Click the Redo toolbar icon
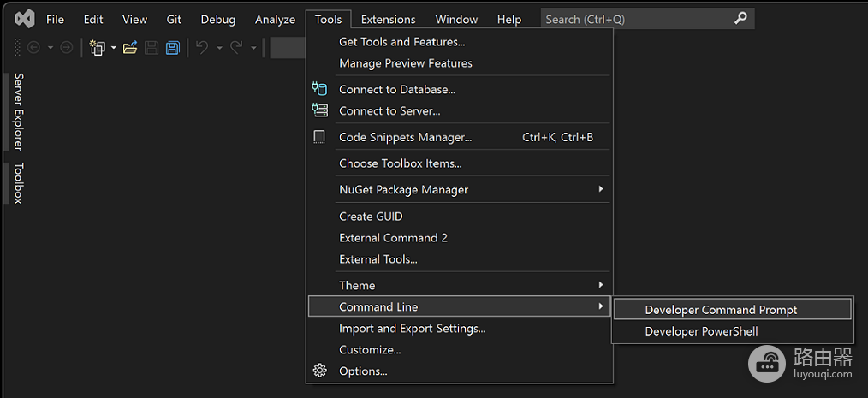Screen dimensions: 868x398 point(236,48)
